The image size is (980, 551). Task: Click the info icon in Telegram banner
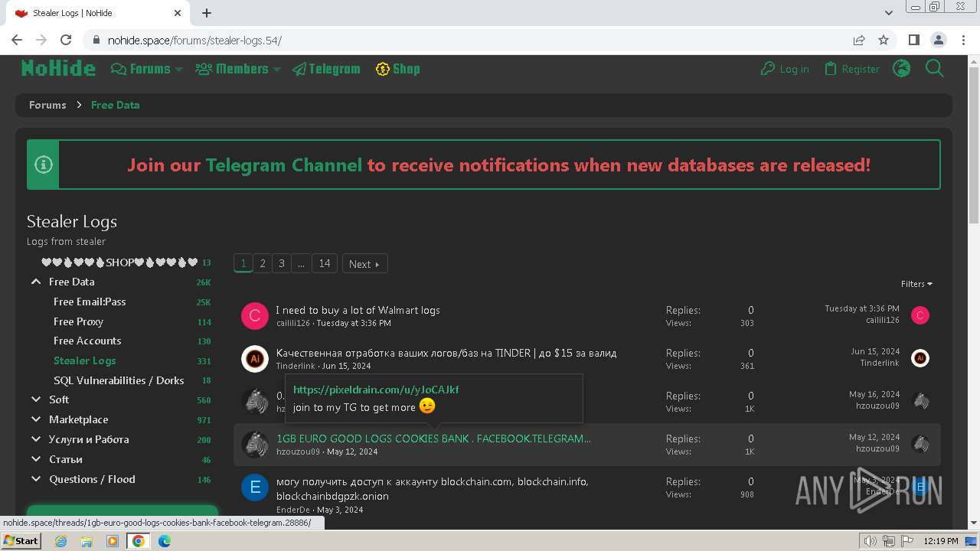point(44,165)
